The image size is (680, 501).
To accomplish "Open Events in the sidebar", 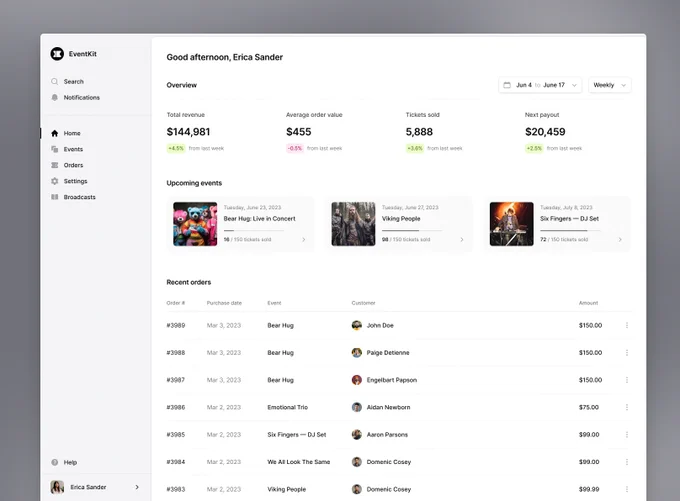I will tap(73, 149).
